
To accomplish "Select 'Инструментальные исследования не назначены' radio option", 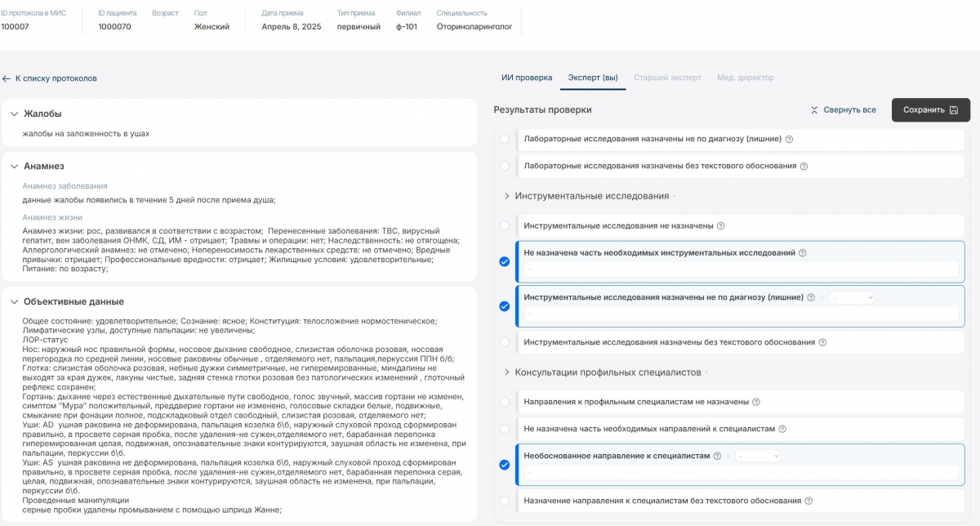I will pos(504,225).
